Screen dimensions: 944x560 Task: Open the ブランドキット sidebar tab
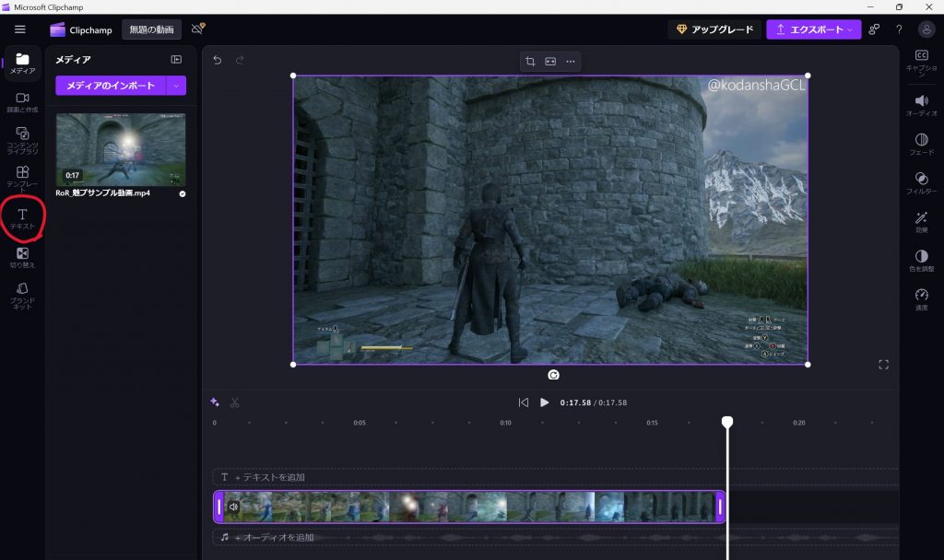(22, 296)
